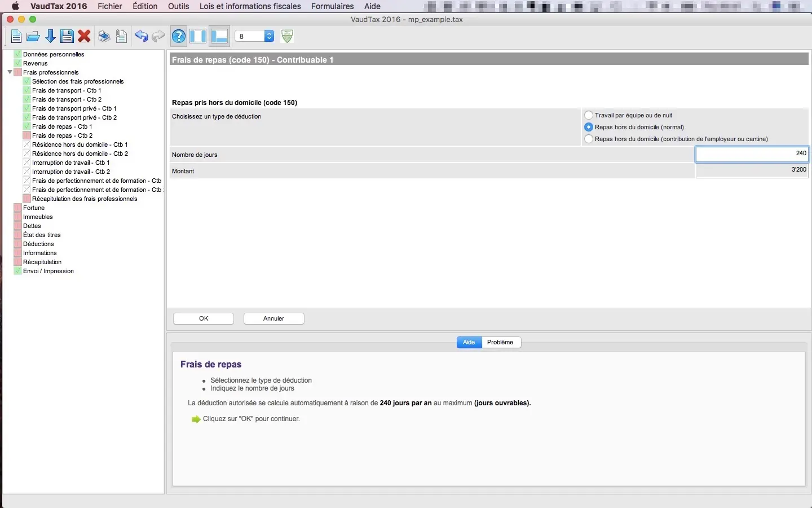Select Frais de transport privé - Ctb 1
The height and width of the screenshot is (508, 812).
click(74, 108)
